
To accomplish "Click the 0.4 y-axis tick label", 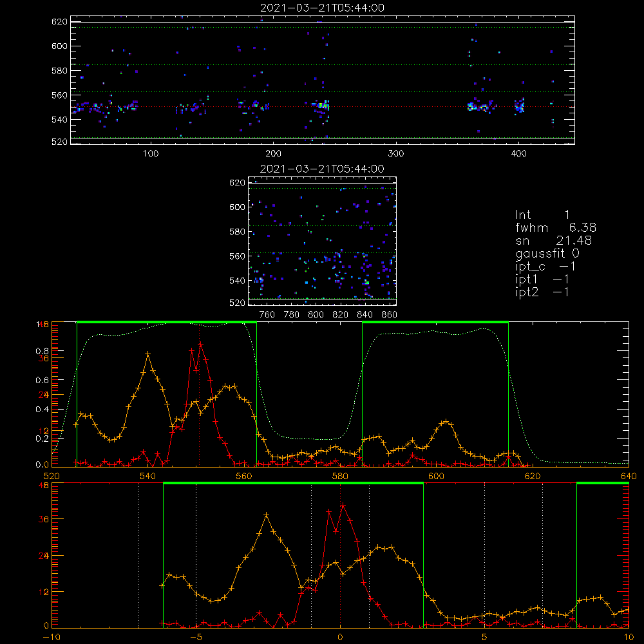I will point(42,409).
